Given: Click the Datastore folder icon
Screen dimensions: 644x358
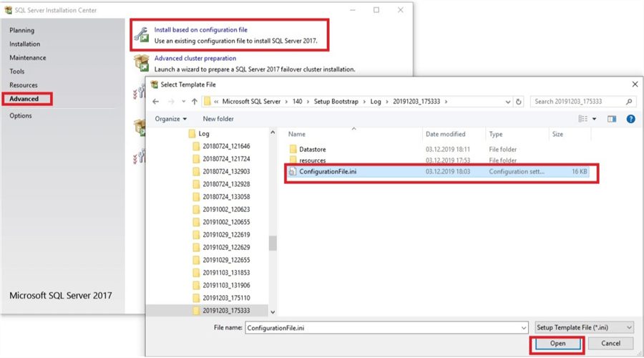Looking at the screenshot, I should (x=293, y=149).
